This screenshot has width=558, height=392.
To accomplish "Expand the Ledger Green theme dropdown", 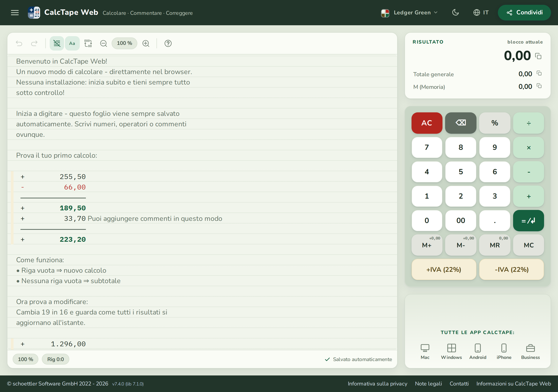I will coord(409,13).
